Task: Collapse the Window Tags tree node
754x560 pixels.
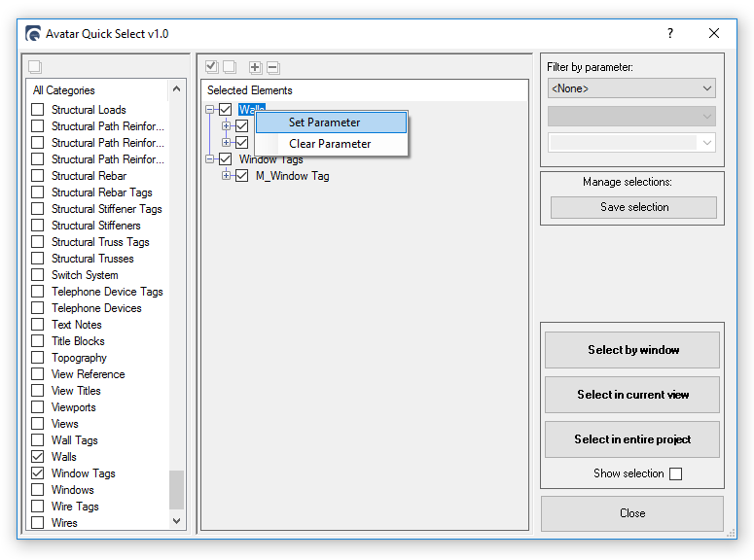Action: [x=209, y=158]
